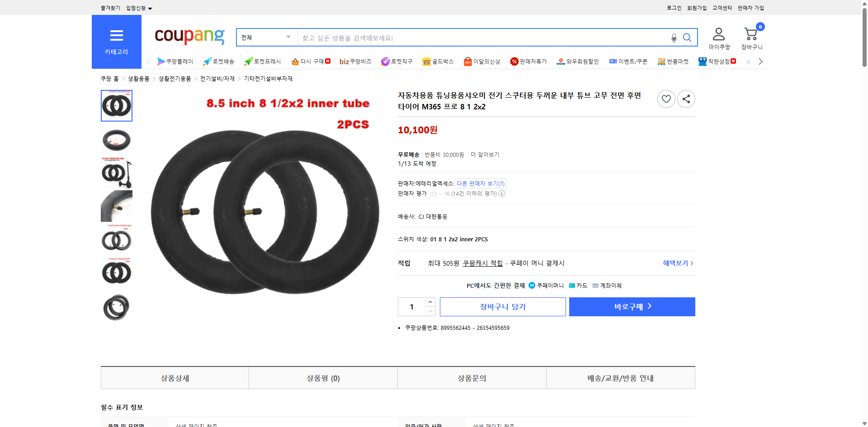
Task: Select seventh thumbnail of thin tube
Action: pos(117,306)
